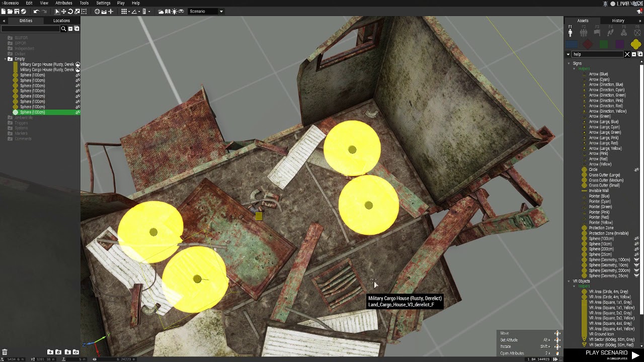Viewport: 644px width, 362px height.
Task: Toggle surface snapping (envelope icon)
Action: tap(104, 11)
